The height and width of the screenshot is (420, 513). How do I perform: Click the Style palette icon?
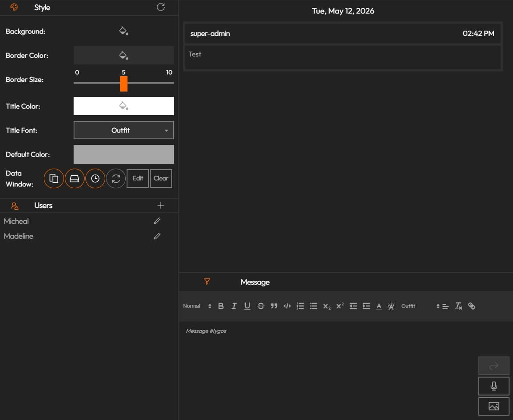14,7
